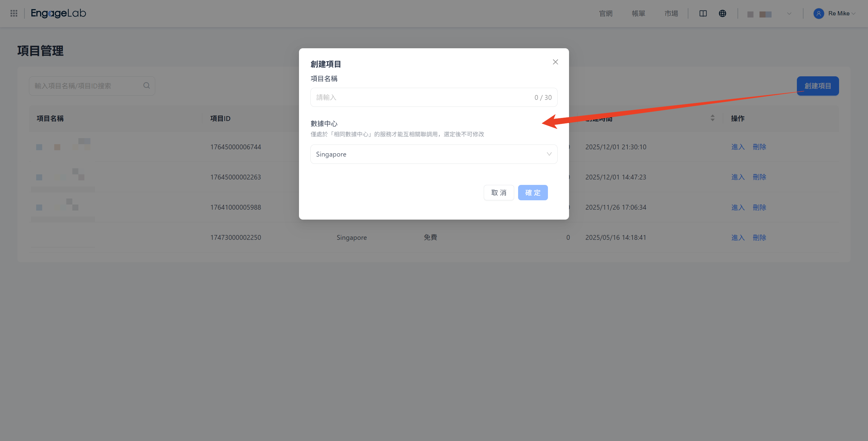Expand the Singapore data center dropdown
Image resolution: width=868 pixels, height=441 pixels.
433,154
